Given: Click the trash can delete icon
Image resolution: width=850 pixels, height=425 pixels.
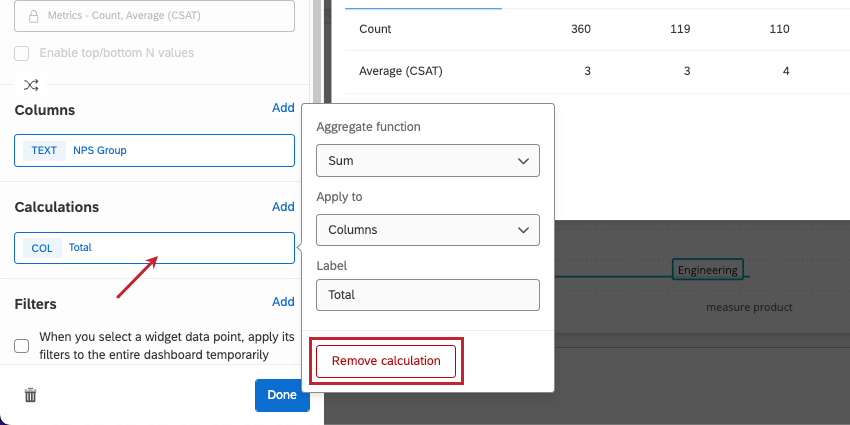Looking at the screenshot, I should [31, 395].
